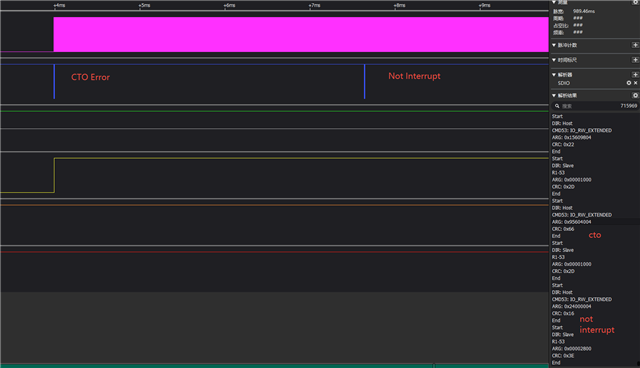
Task: Collapse the measurement section at top
Action: pyautogui.click(x=554, y=2)
